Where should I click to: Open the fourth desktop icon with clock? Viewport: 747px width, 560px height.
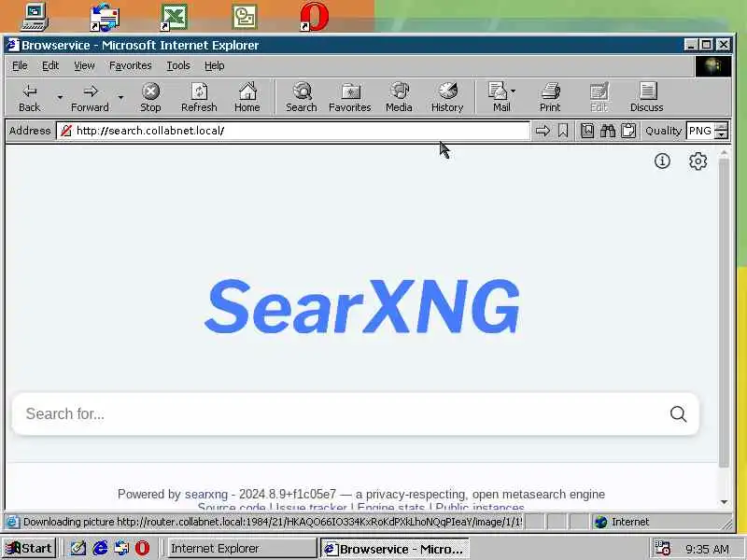pos(245,17)
